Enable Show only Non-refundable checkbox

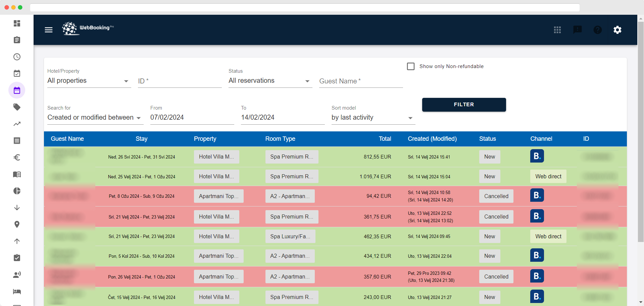pyautogui.click(x=411, y=66)
